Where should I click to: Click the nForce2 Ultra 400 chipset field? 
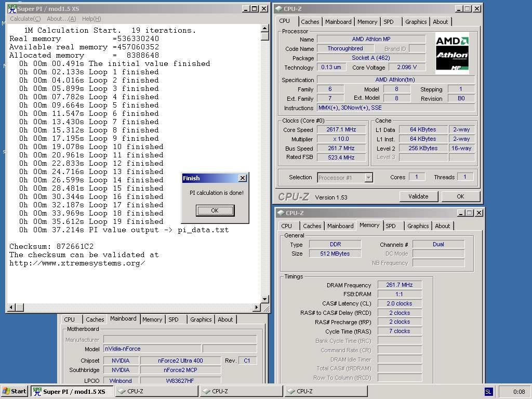pos(180,361)
